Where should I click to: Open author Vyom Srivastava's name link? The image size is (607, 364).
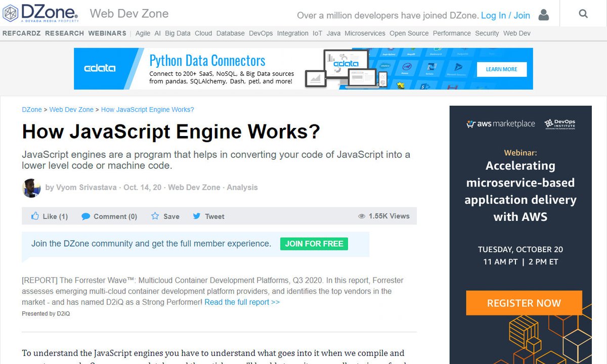pyautogui.click(x=86, y=188)
